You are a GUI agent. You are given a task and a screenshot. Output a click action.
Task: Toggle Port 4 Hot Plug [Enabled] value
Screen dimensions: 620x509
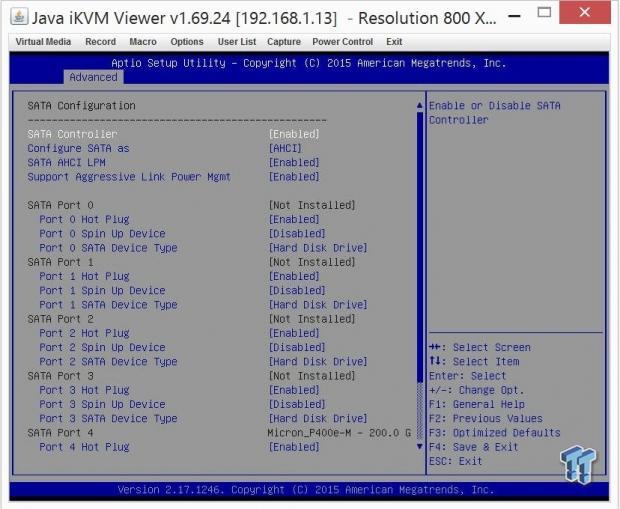294,447
